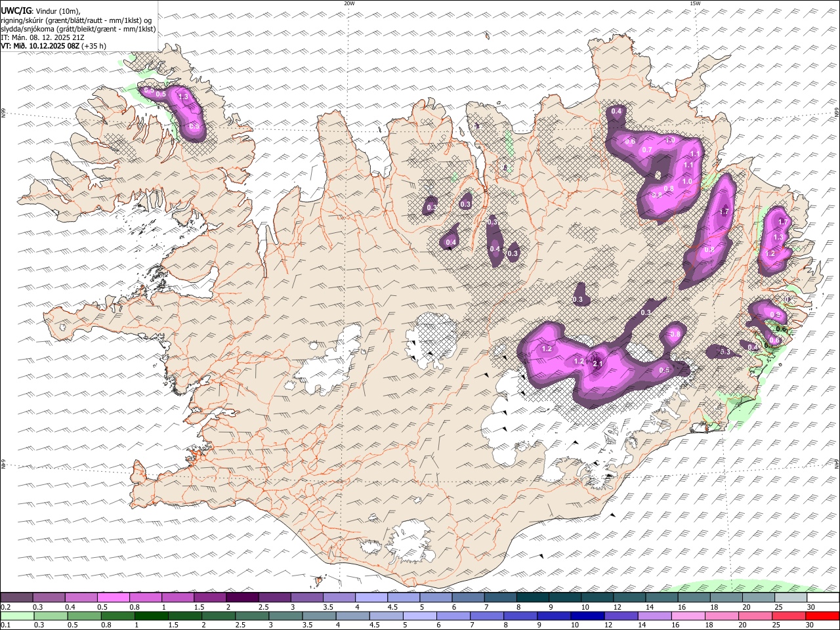Screen dimensions: 840x630
Task: Pick the upper-row legend swatch above 0.4
Action: [x=81, y=598]
